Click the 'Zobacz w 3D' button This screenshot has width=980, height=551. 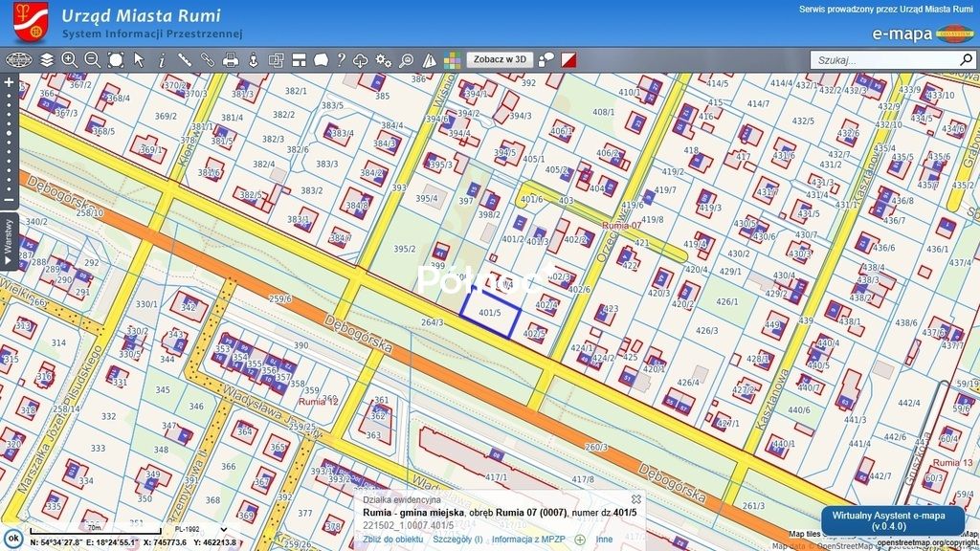500,60
